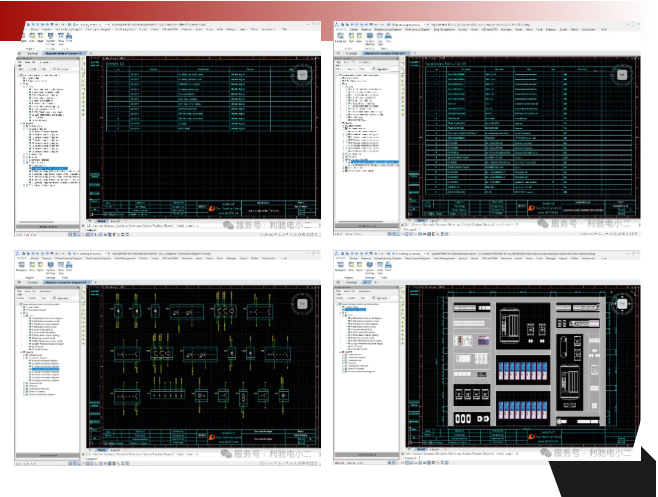This screenshot has width=658, height=497.
Task: Collapse root project node in connection diagram window tree
Action: coord(19,304)
